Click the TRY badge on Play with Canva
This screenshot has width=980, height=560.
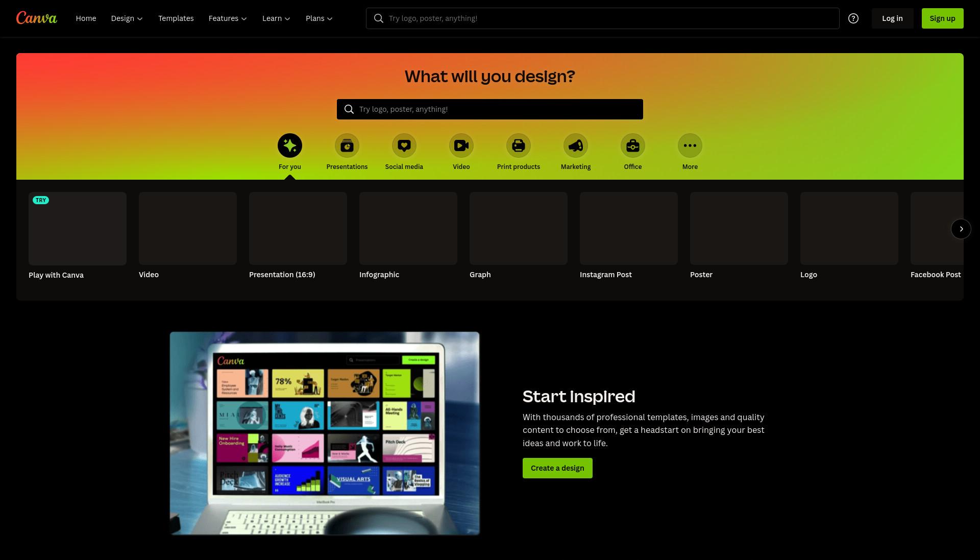(41, 200)
